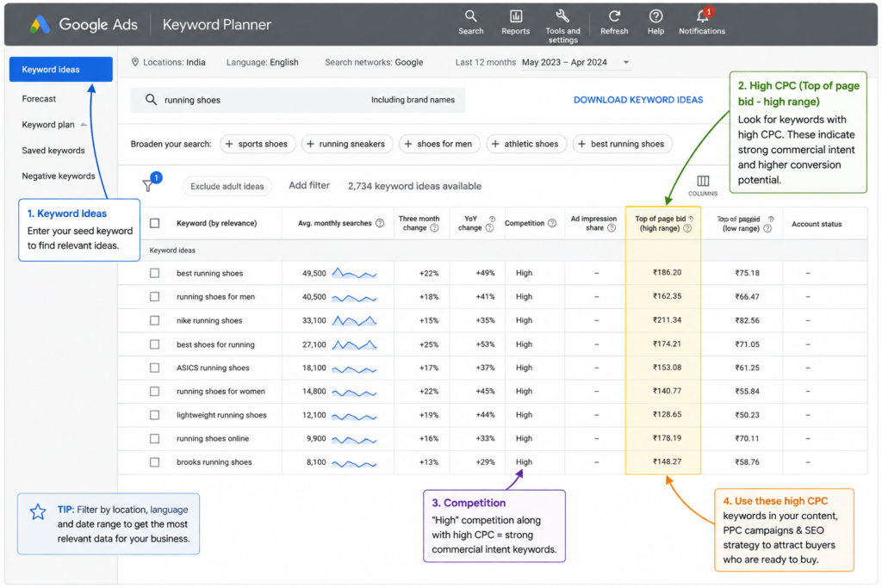Open the Columns selector icon
Screen dimensions: 882x588
pos(703,181)
